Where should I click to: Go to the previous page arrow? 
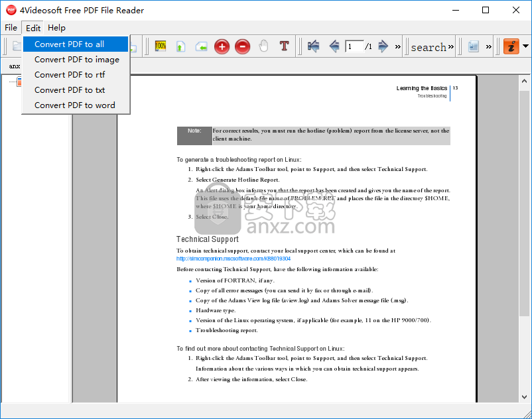(x=334, y=46)
